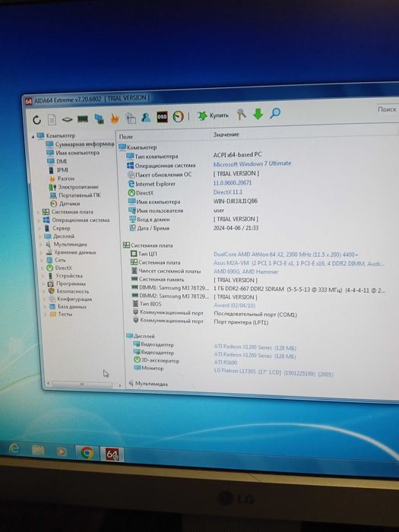The height and width of the screenshot is (532, 399).
Task: Open the 11.0.9600.20671 Internet Explorer link
Action: 233,183
